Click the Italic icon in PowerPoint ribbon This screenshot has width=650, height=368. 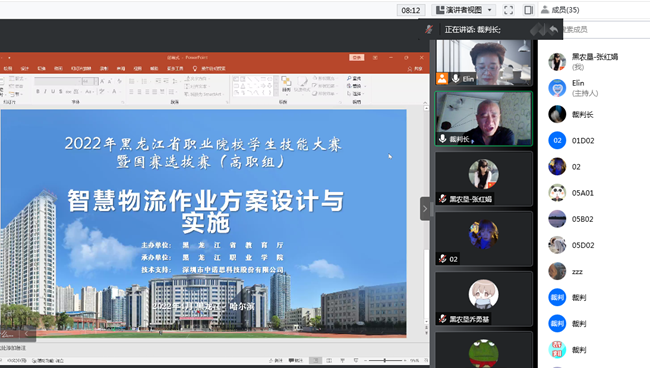tap(45, 91)
